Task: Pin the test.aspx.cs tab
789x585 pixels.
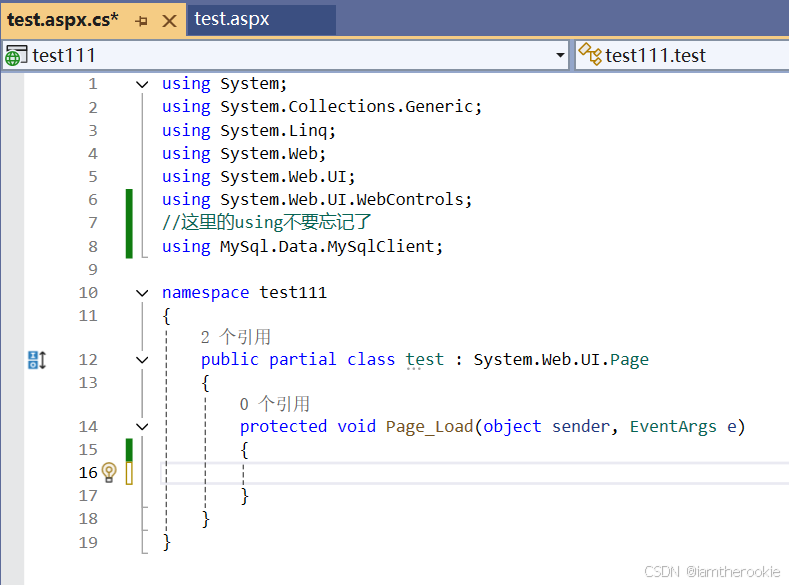Action: 141,21
